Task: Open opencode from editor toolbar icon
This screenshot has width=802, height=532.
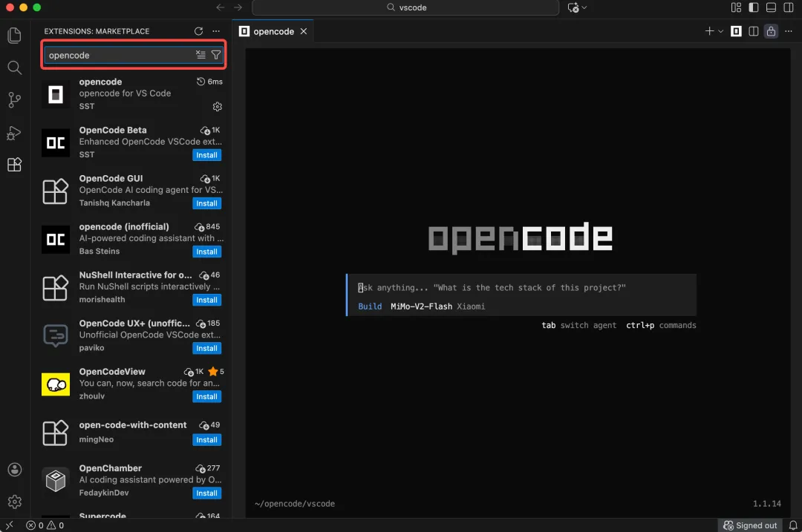Action: click(736, 31)
